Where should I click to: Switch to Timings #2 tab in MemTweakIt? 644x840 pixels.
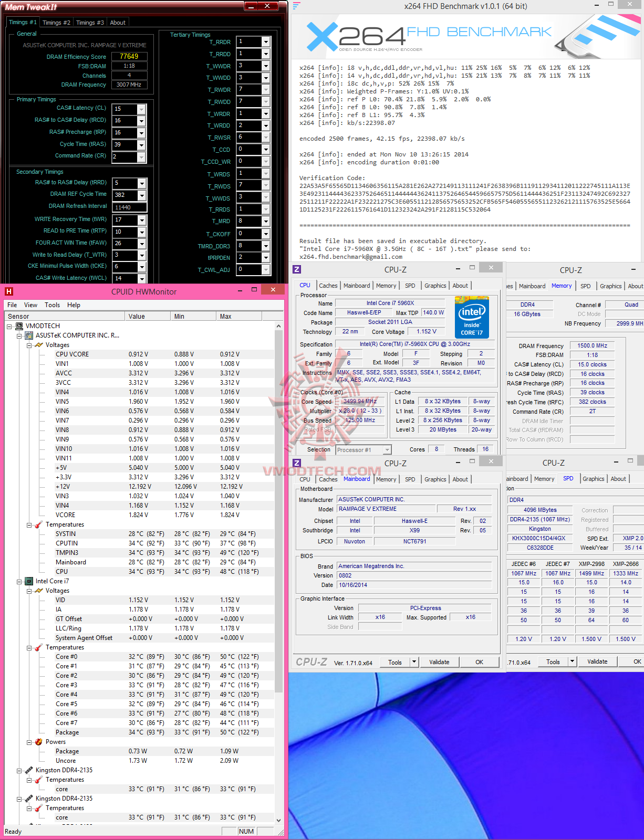click(56, 23)
